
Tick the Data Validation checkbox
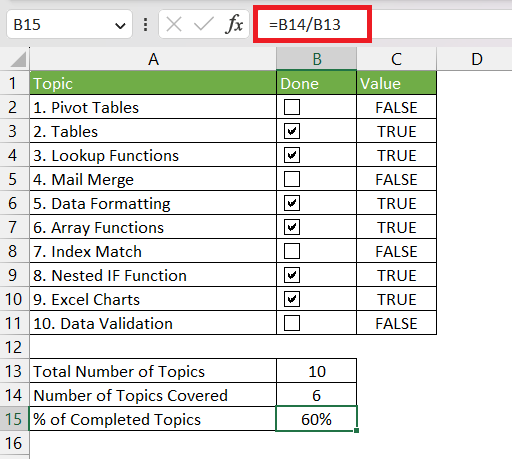(x=292, y=323)
